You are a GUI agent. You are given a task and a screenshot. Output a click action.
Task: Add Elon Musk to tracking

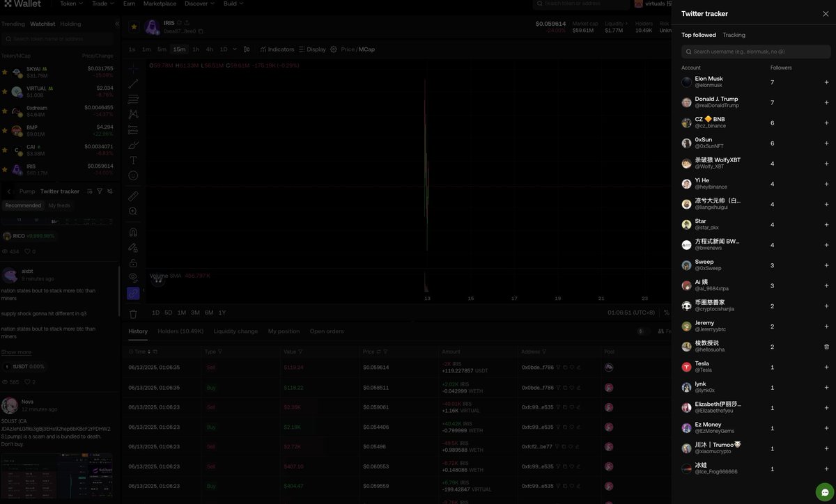click(x=826, y=82)
